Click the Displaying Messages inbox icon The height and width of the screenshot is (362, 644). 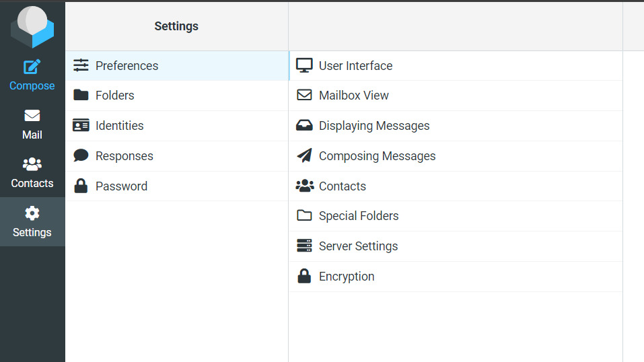pos(304,125)
